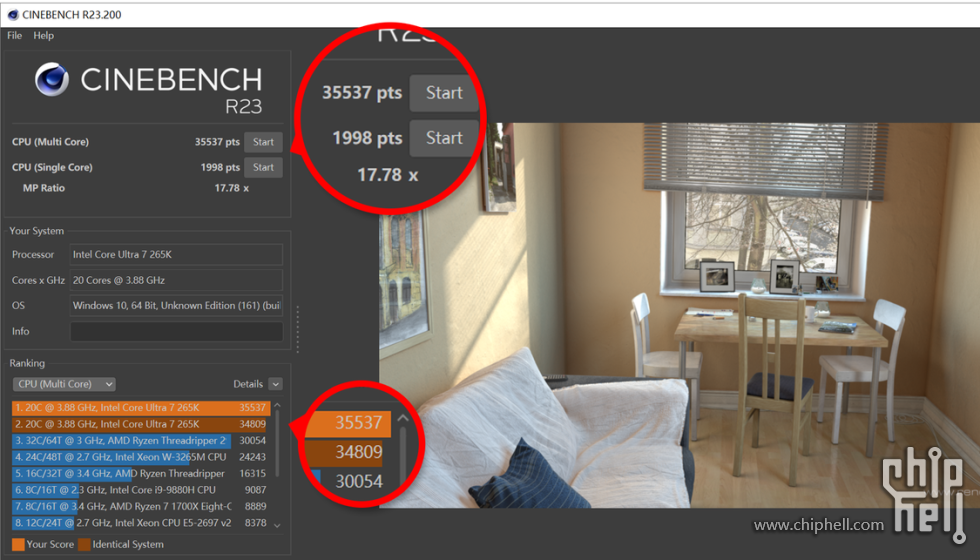Viewport: 980px width, 560px height.
Task: Open the CPU (Multi Core) ranking dropdown
Action: point(64,384)
